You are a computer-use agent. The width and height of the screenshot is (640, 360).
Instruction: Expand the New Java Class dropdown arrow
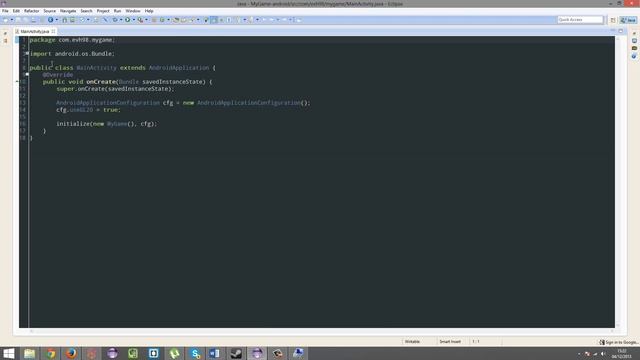click(168, 20)
